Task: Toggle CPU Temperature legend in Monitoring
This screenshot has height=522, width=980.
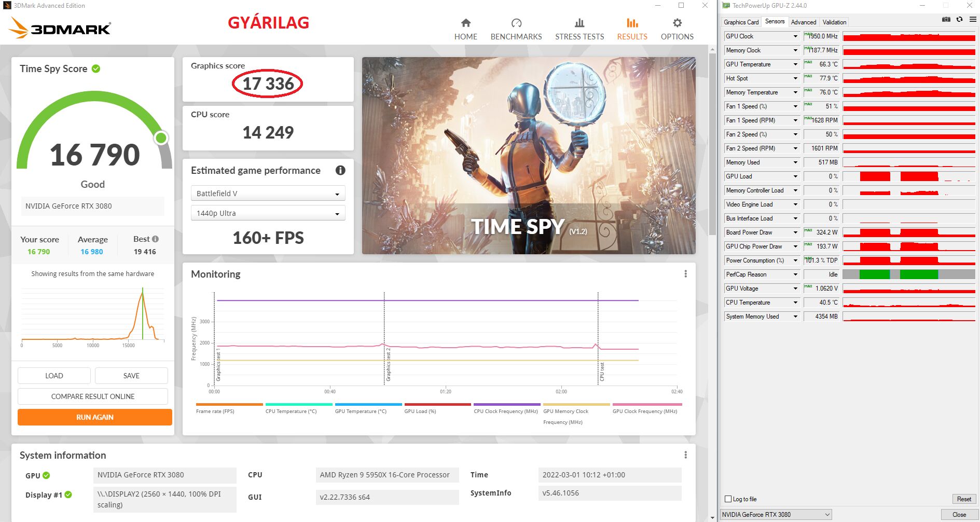Action: (299, 408)
